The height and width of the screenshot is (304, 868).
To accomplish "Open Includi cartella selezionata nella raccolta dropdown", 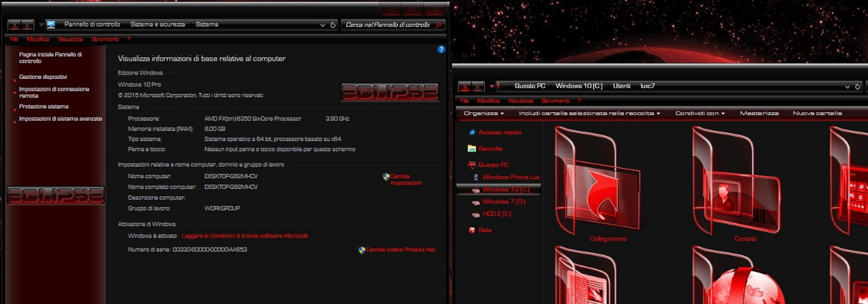I will (x=590, y=114).
